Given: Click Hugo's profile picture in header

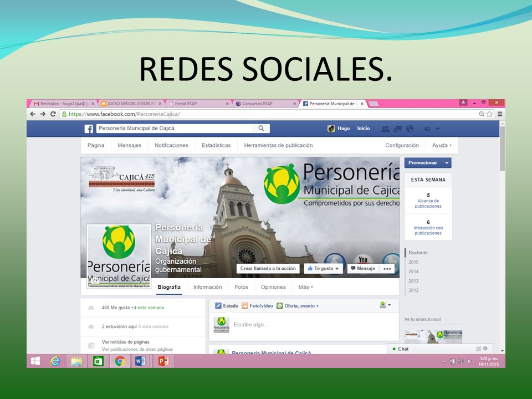Looking at the screenshot, I should point(331,128).
